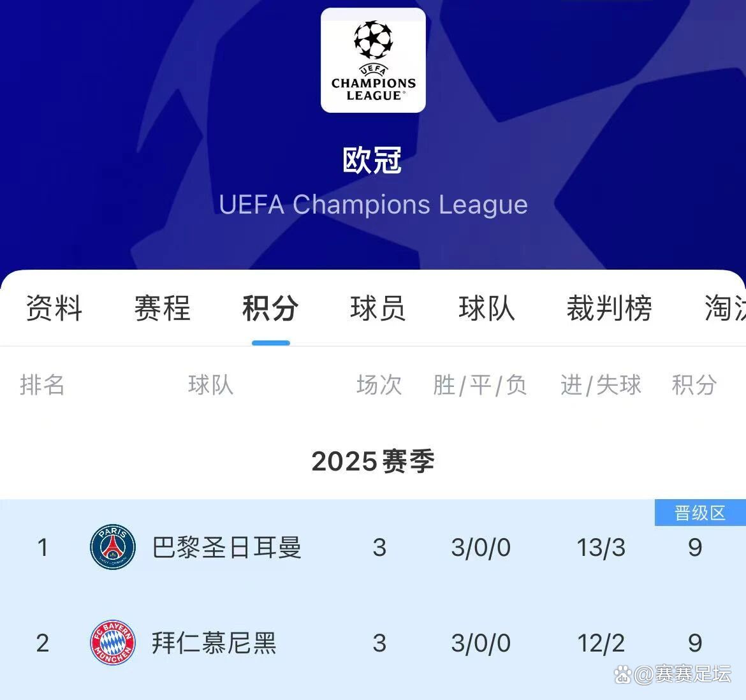Tap the 欧冠 league title
Viewport: 746px width, 700px height.
click(373, 161)
